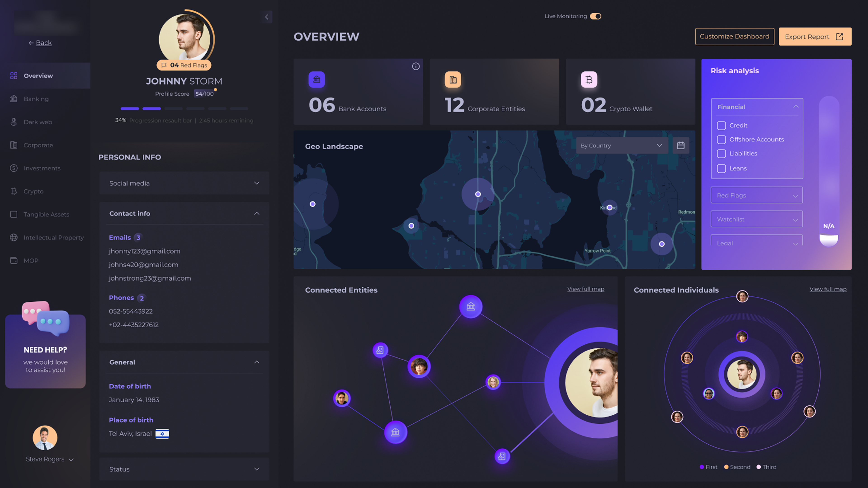
Task: Click the profile progression result bar
Action: coord(184,108)
